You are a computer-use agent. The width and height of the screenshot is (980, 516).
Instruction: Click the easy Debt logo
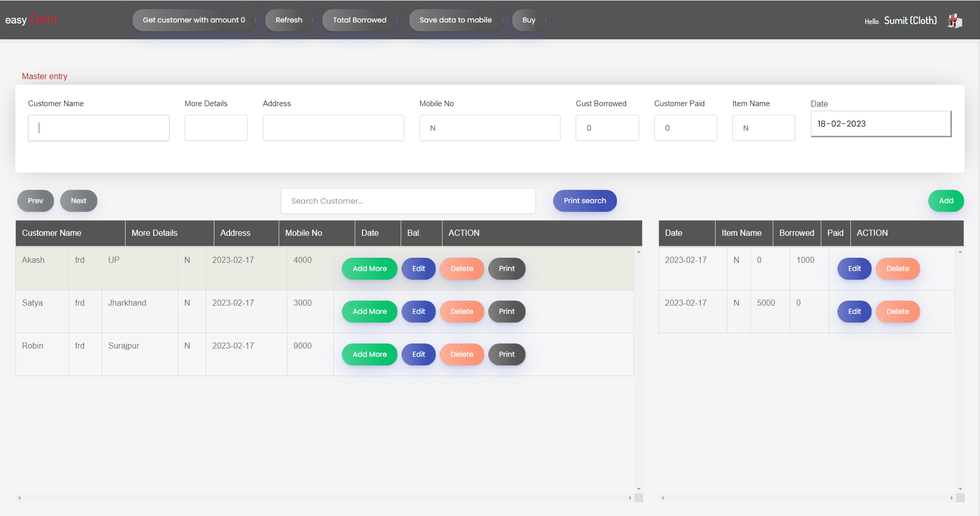click(31, 20)
